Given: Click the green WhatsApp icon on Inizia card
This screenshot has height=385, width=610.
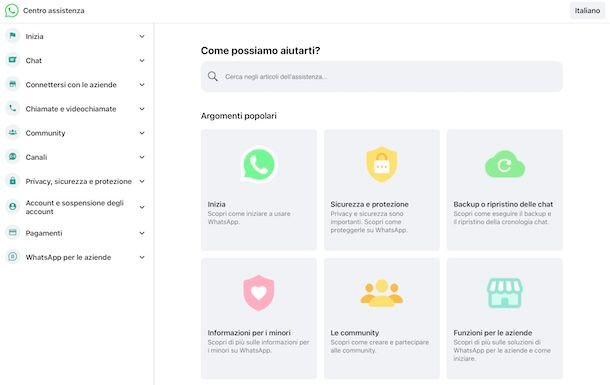Looking at the screenshot, I should pyautogui.click(x=259, y=164).
